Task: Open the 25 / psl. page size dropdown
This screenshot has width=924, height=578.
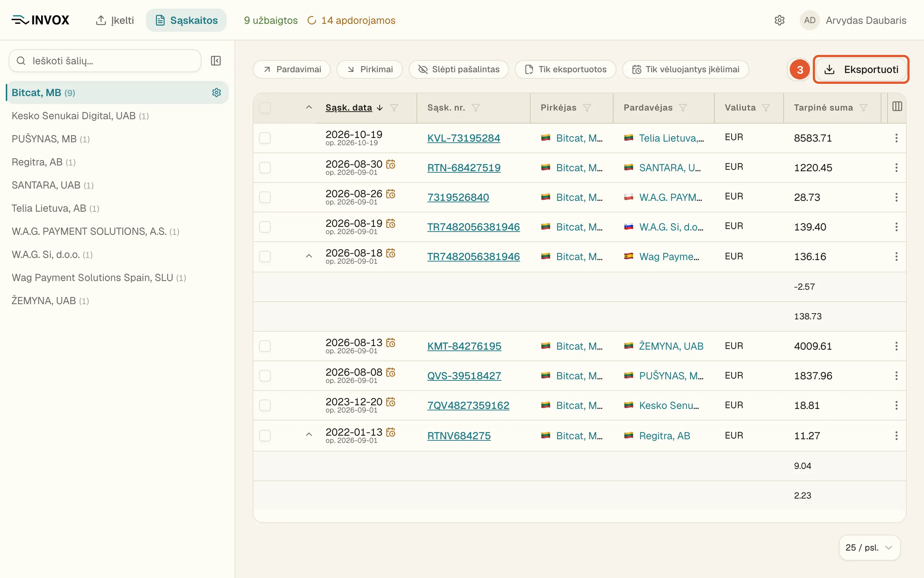Action: coord(869,547)
